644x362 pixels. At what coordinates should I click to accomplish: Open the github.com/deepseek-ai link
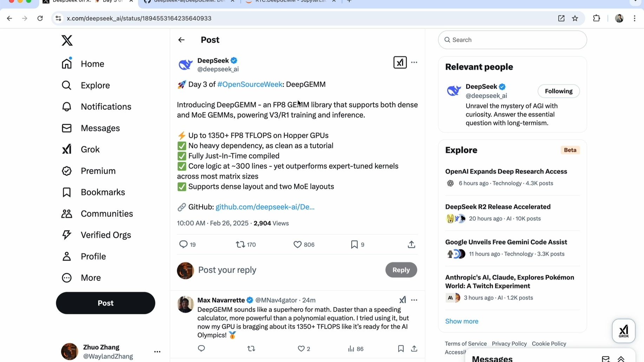[265, 207]
